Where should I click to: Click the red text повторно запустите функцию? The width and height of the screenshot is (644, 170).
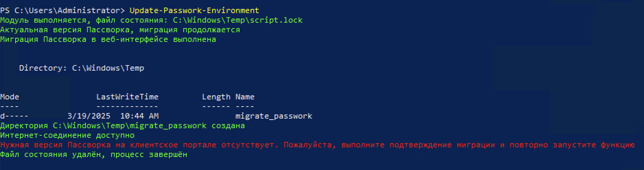tap(572, 145)
